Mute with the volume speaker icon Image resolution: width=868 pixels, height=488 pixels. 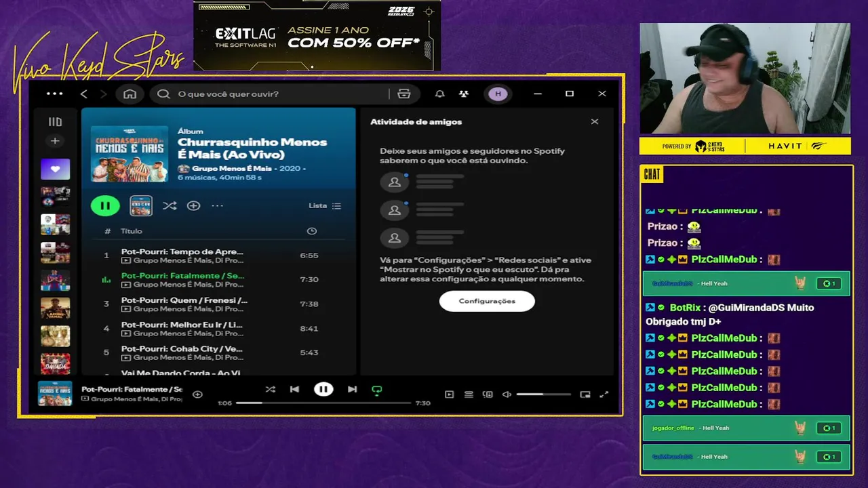506,394
